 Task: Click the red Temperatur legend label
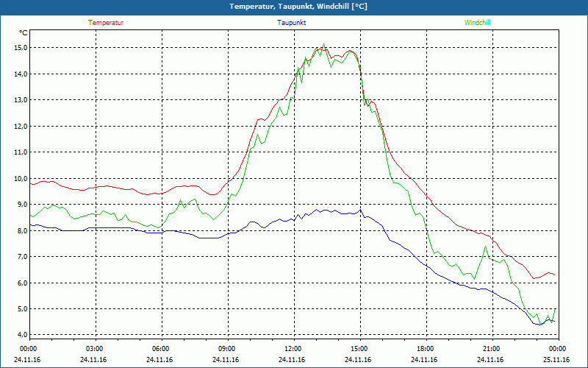click(106, 23)
